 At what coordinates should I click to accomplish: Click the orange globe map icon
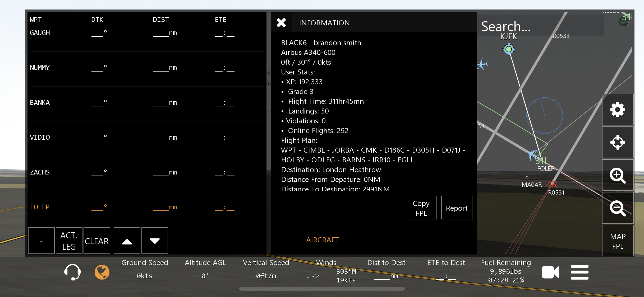[102, 272]
